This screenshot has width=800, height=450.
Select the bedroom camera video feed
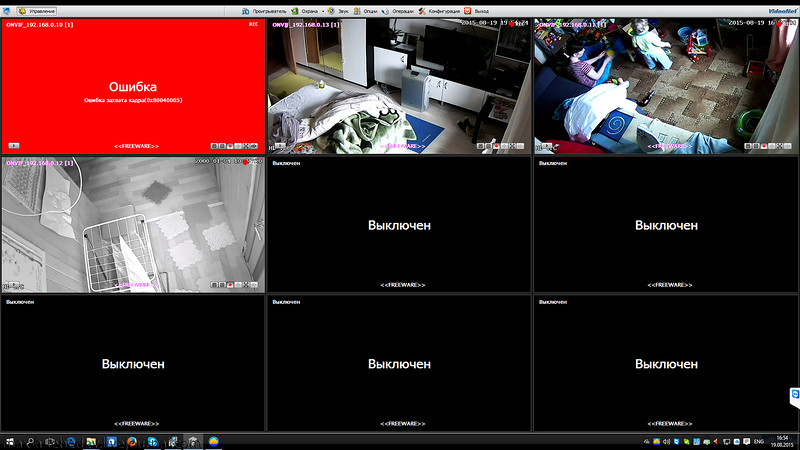click(399, 86)
